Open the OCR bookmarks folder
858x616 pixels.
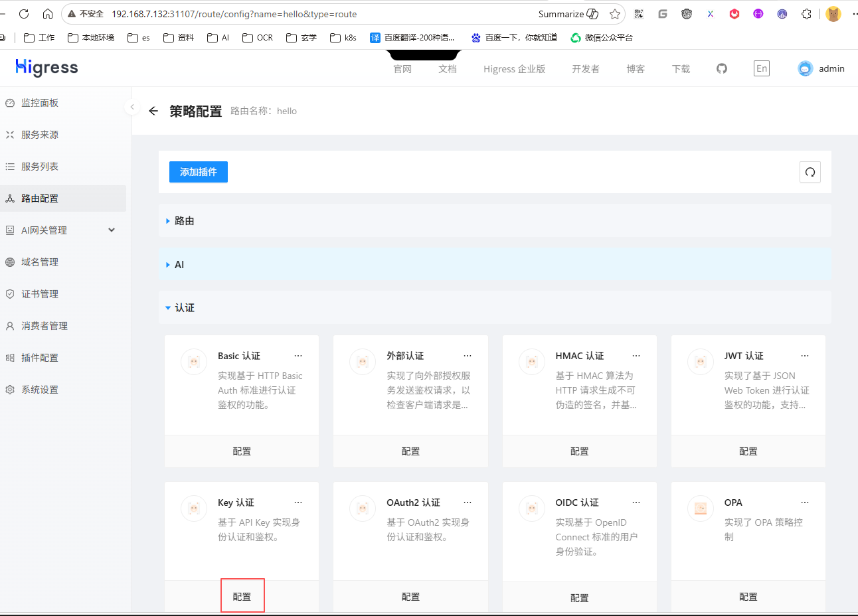tap(258, 38)
